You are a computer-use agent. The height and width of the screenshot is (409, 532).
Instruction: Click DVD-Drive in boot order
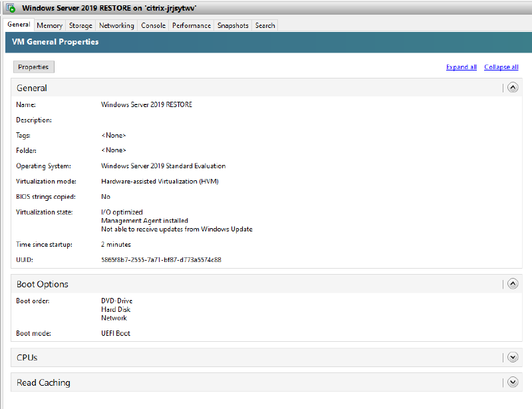click(x=117, y=301)
